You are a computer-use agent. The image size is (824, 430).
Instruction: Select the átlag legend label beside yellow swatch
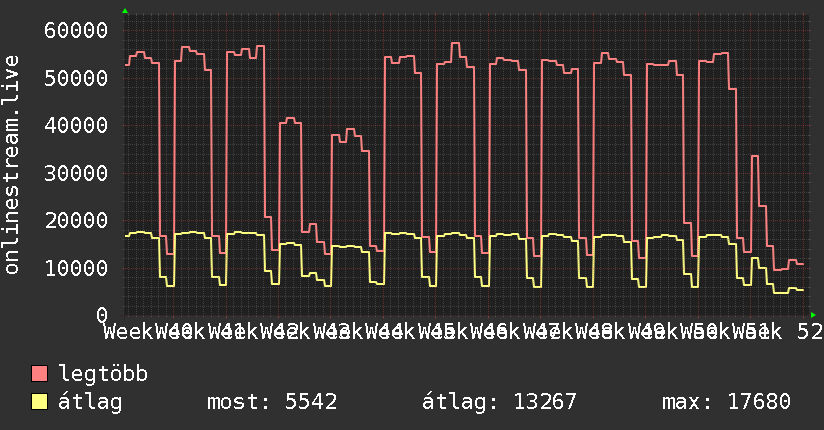pyautogui.click(x=90, y=402)
